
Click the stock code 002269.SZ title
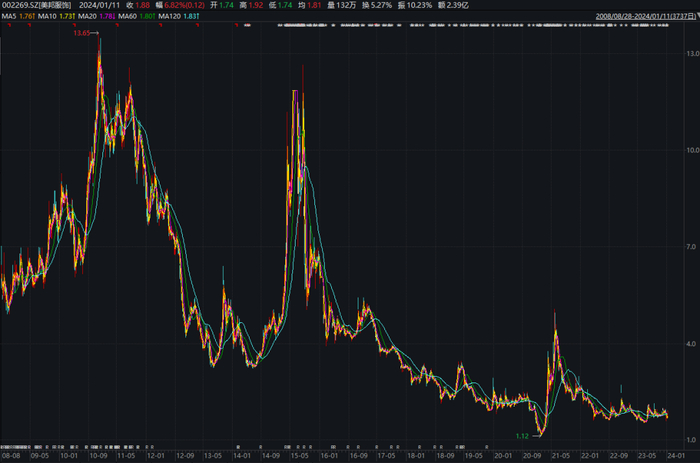coord(37,5)
